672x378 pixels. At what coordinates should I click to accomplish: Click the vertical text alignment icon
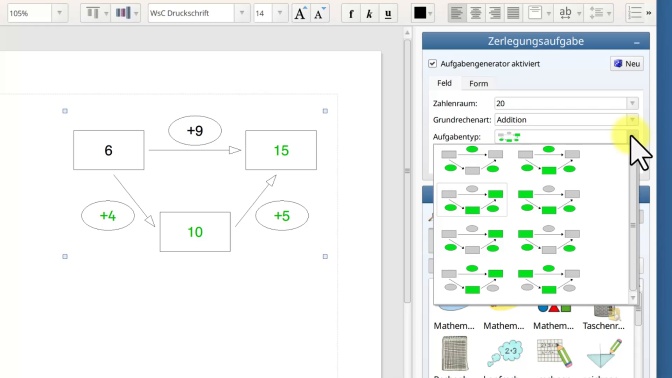(535, 13)
